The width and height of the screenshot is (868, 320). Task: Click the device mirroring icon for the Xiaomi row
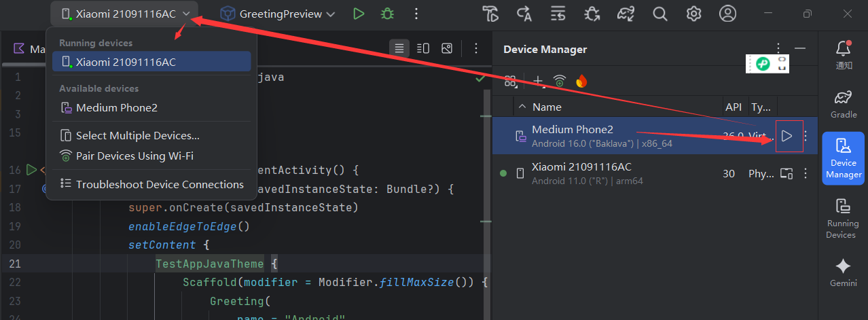(x=786, y=173)
